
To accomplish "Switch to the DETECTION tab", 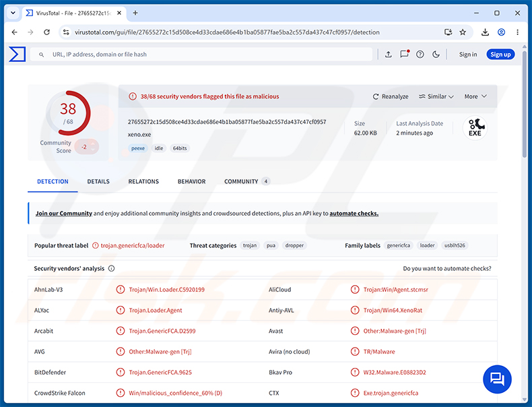I will coord(53,182).
